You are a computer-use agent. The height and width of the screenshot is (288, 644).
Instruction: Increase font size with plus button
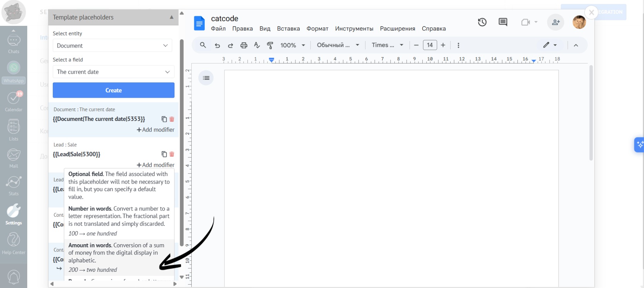[443, 45]
